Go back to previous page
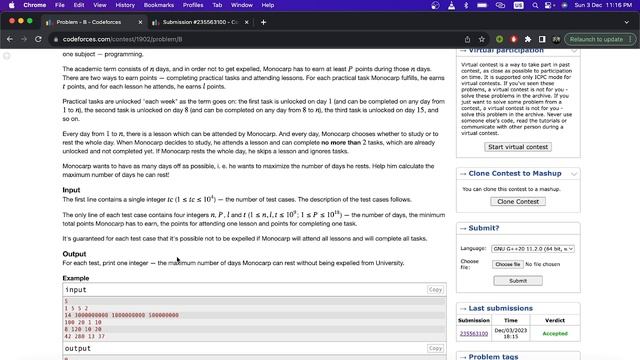The width and height of the screenshot is (640, 360). click(10, 39)
